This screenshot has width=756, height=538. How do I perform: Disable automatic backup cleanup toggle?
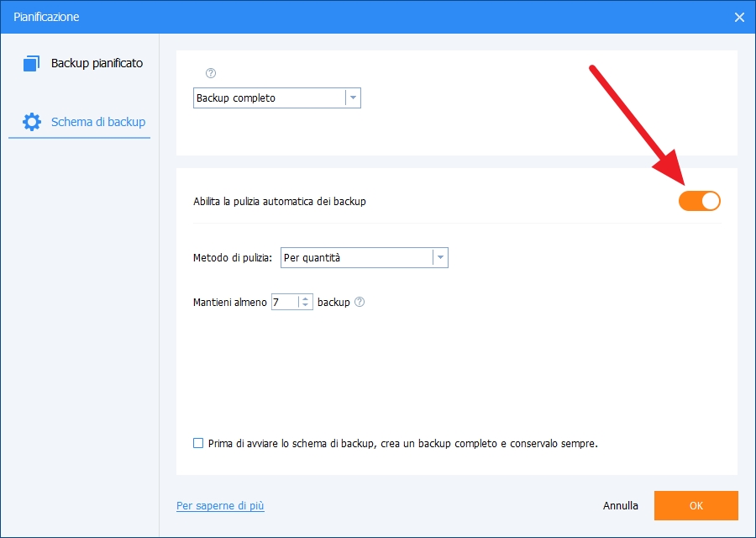[699, 201]
